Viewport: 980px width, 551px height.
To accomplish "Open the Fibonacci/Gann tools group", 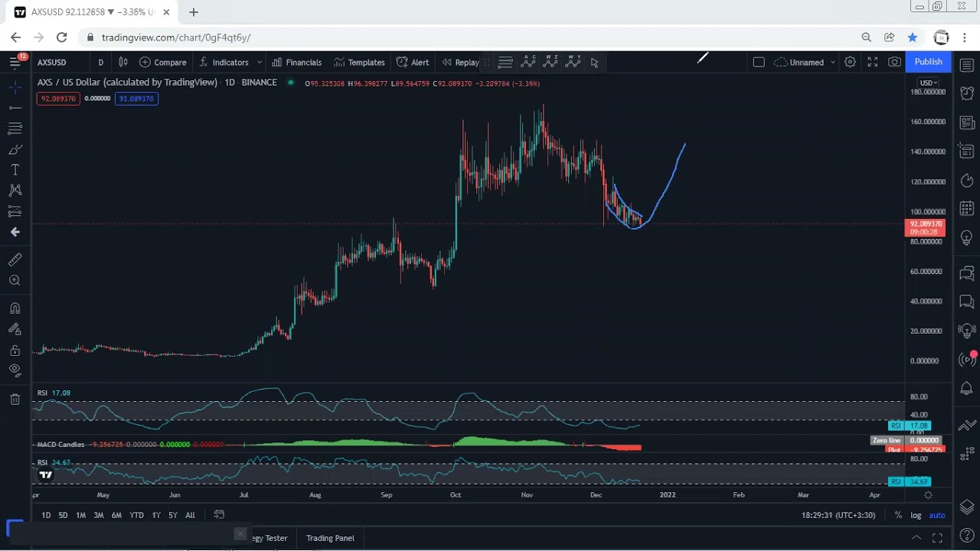I will [15, 129].
